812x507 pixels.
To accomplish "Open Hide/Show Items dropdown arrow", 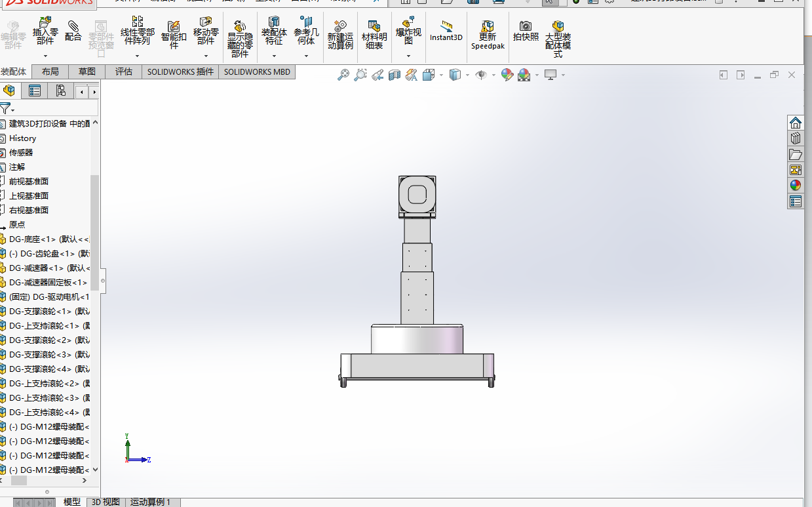I will coord(493,75).
